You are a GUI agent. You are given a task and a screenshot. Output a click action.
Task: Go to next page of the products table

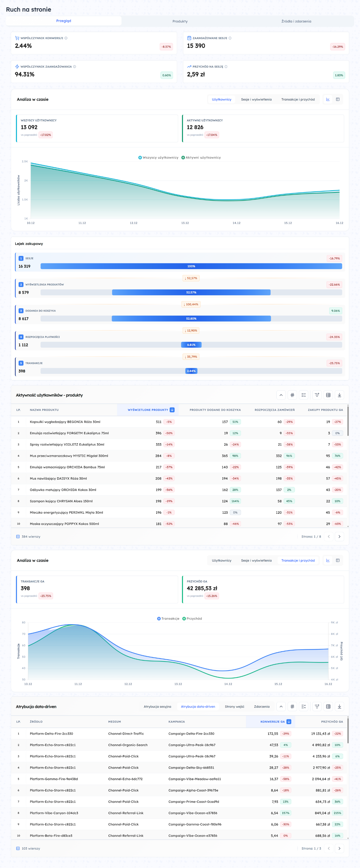click(x=339, y=537)
